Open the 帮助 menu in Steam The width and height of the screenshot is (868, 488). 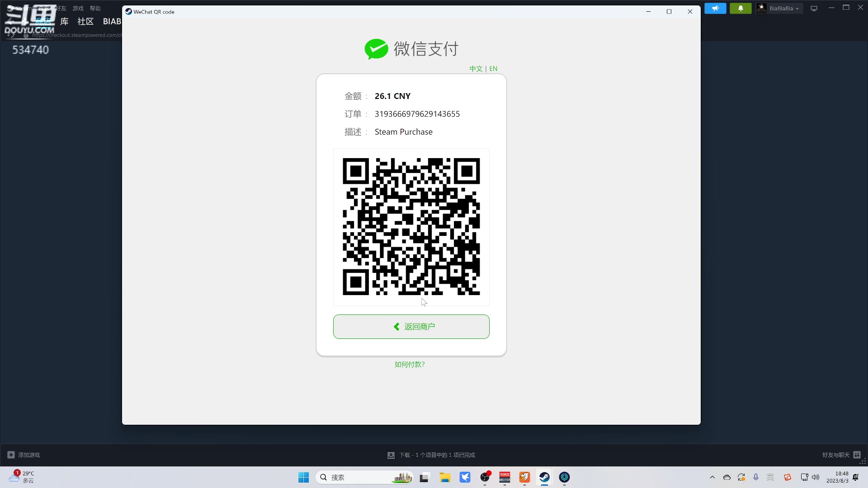click(x=95, y=8)
